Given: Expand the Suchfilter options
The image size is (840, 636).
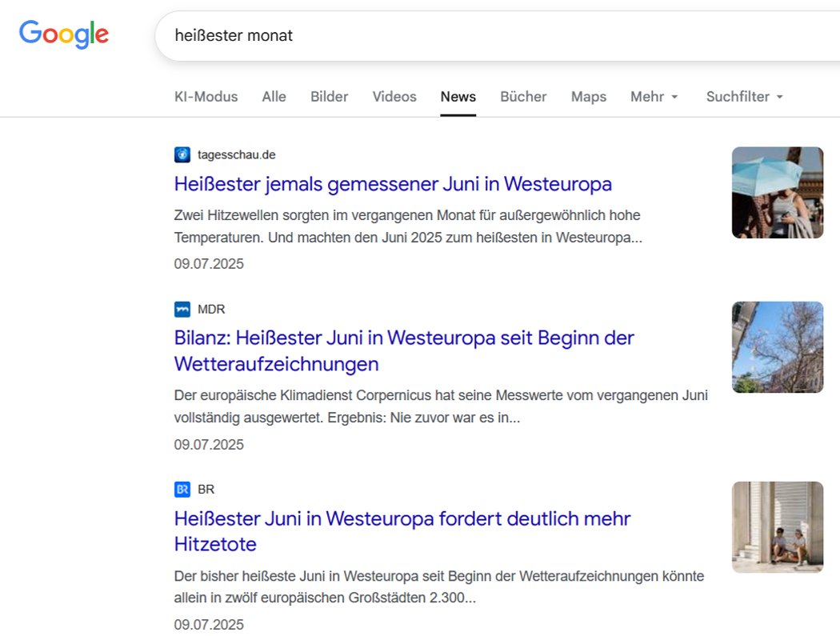Looking at the screenshot, I should (x=738, y=96).
